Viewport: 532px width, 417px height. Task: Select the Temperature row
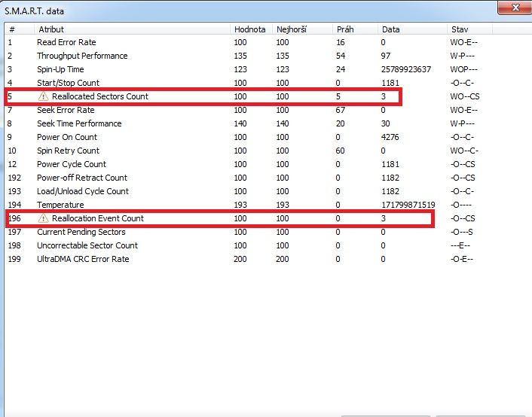60,205
